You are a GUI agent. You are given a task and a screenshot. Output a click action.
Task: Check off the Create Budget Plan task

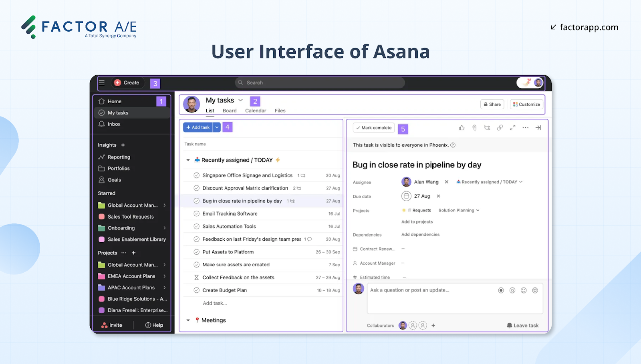tap(196, 290)
